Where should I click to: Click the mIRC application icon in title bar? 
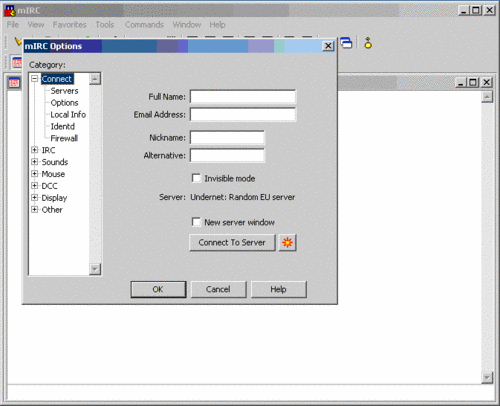pyautogui.click(x=10, y=10)
